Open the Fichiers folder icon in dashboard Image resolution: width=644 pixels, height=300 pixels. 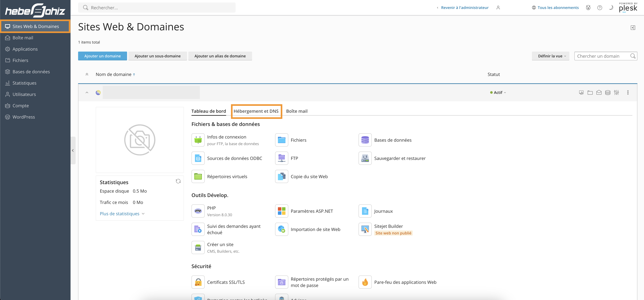282,140
